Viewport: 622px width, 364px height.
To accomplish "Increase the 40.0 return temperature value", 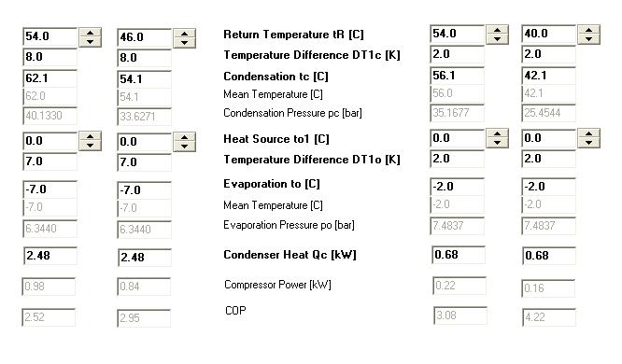I will pyautogui.click(x=588, y=30).
